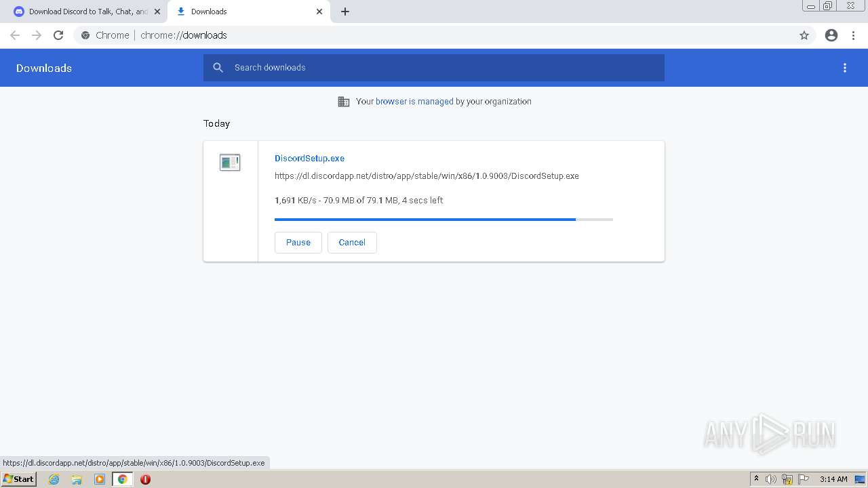Show hidden system tray icons
The image size is (868, 488).
(757, 479)
